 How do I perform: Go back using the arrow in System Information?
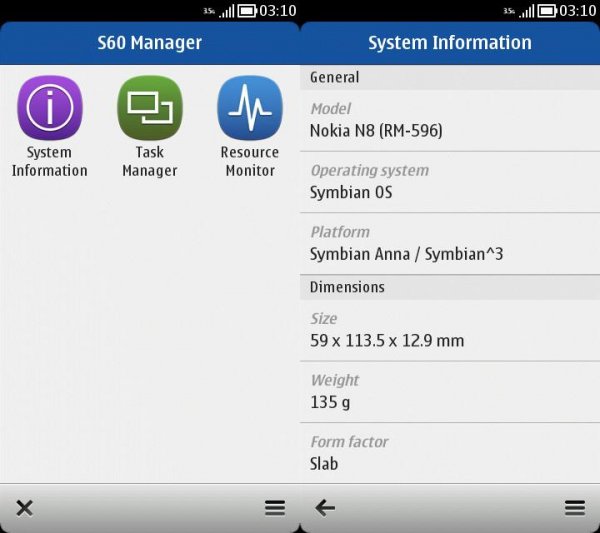pyautogui.click(x=325, y=508)
